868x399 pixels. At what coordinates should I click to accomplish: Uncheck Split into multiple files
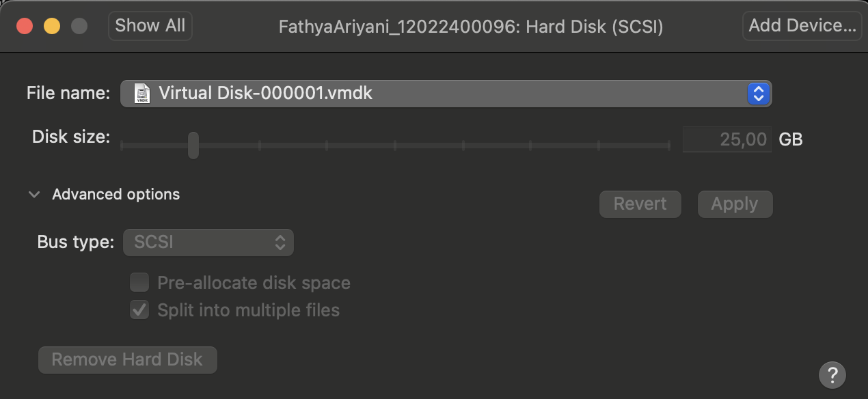[139, 310]
